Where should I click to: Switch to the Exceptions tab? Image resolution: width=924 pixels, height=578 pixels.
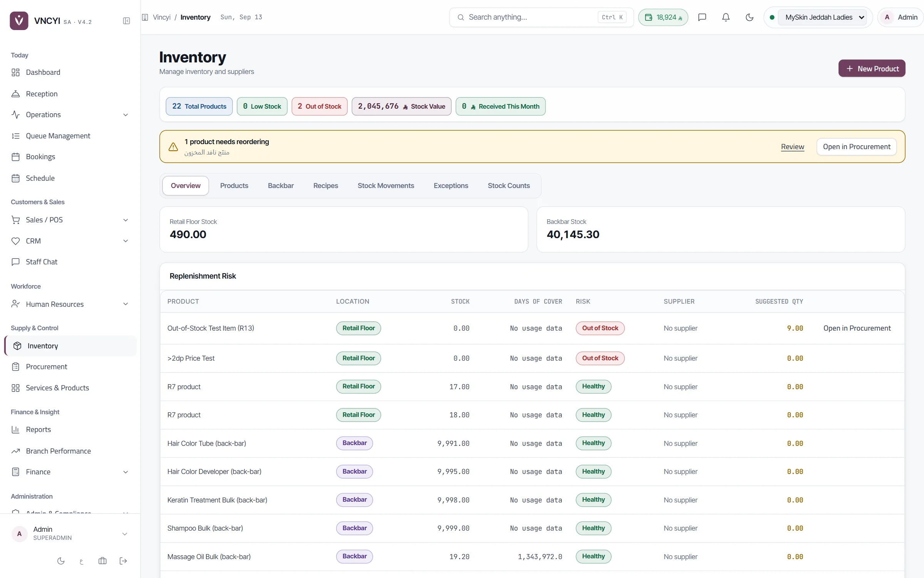(x=451, y=186)
